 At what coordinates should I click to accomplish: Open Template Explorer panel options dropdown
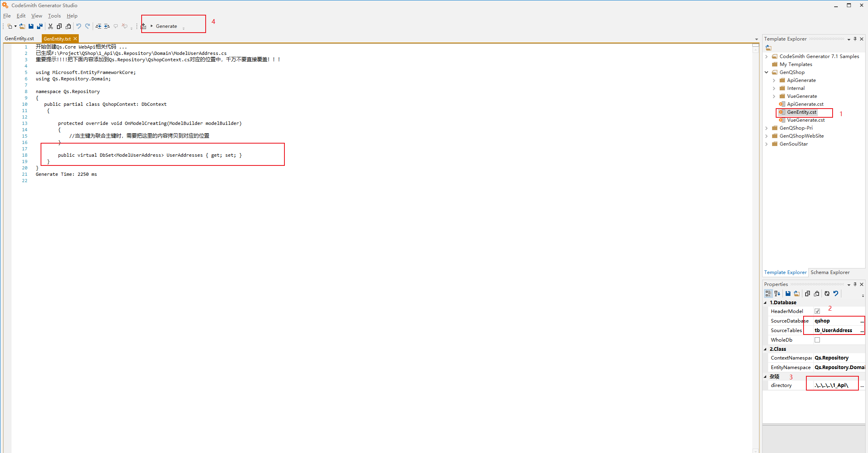pos(849,39)
